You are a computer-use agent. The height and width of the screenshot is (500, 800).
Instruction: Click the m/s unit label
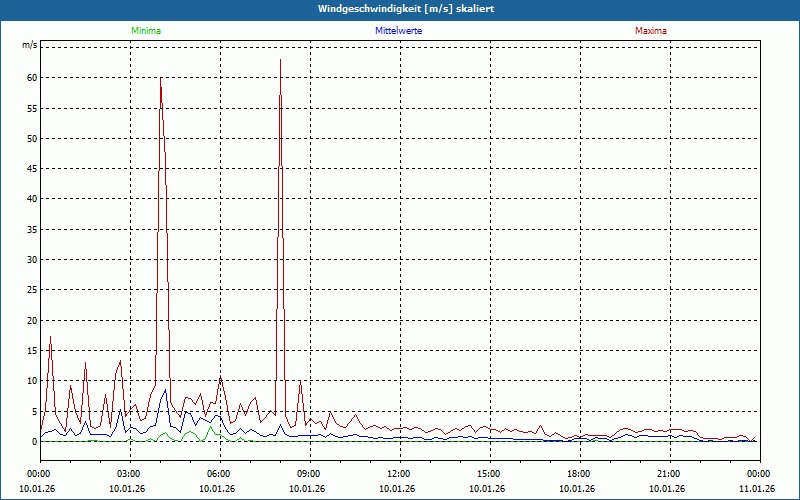29,45
